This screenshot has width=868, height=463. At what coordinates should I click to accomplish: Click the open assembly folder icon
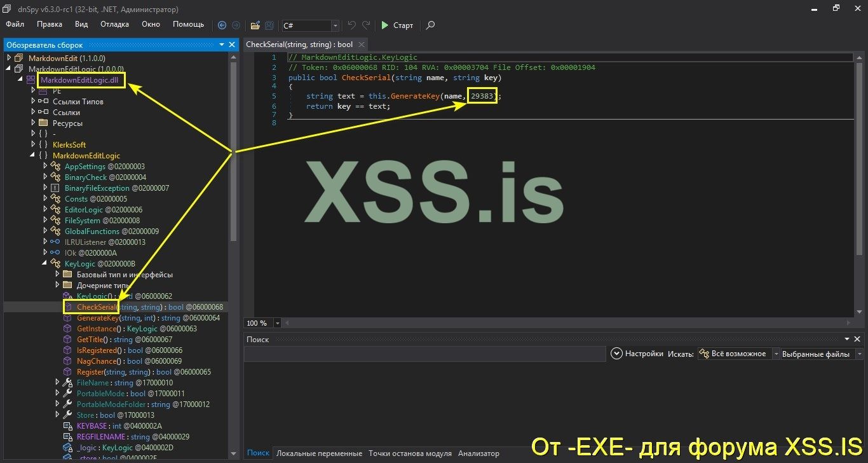coord(254,25)
